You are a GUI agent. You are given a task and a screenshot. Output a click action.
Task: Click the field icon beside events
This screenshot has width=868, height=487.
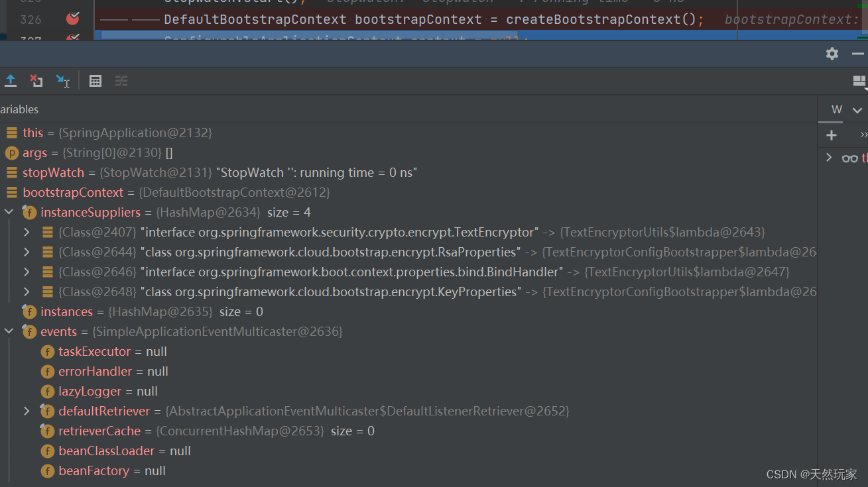(29, 331)
